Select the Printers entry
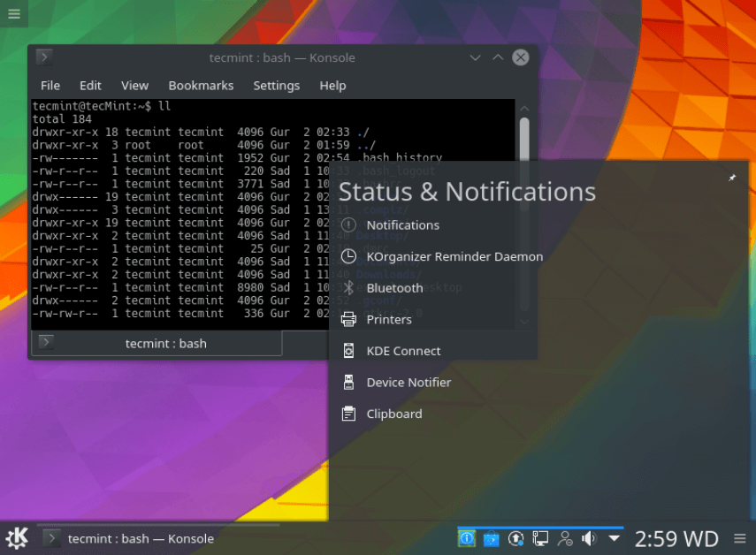Viewport: 756px width, 555px height. coord(389,319)
